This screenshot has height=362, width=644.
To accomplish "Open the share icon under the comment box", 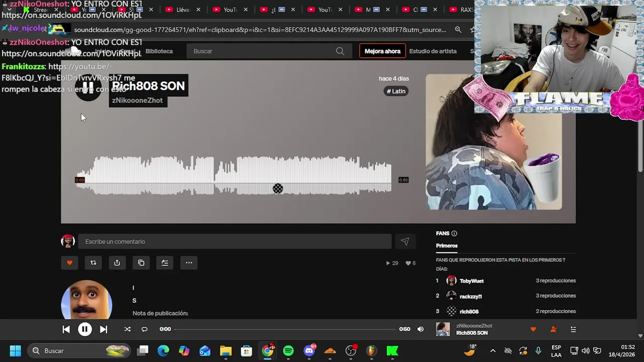I will (x=117, y=262).
